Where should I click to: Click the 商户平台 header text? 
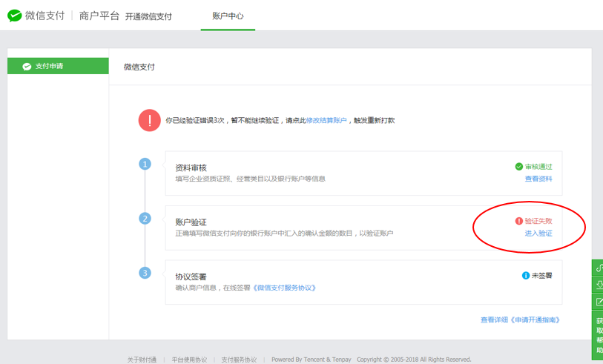pos(99,16)
